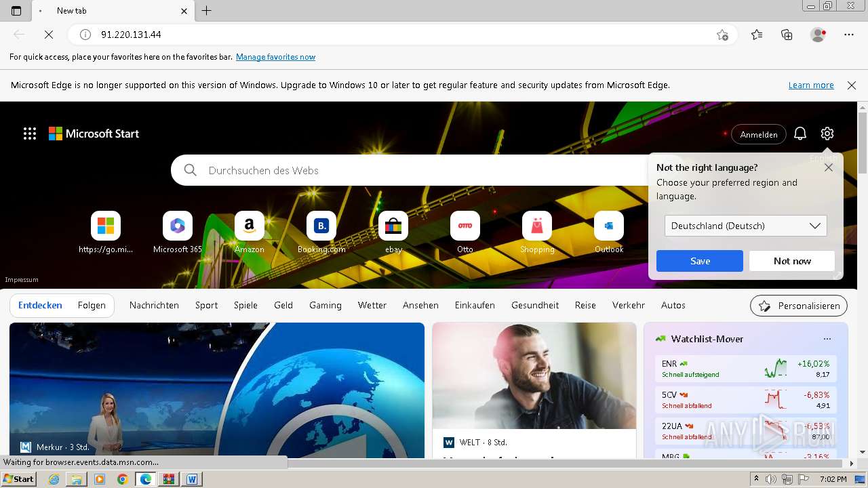This screenshot has width=868, height=488.
Task: Open File Explorer from the taskbar
Action: pos(77,479)
